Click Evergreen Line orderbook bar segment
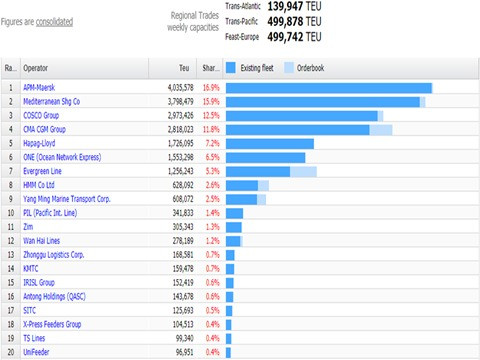 pos(303,172)
